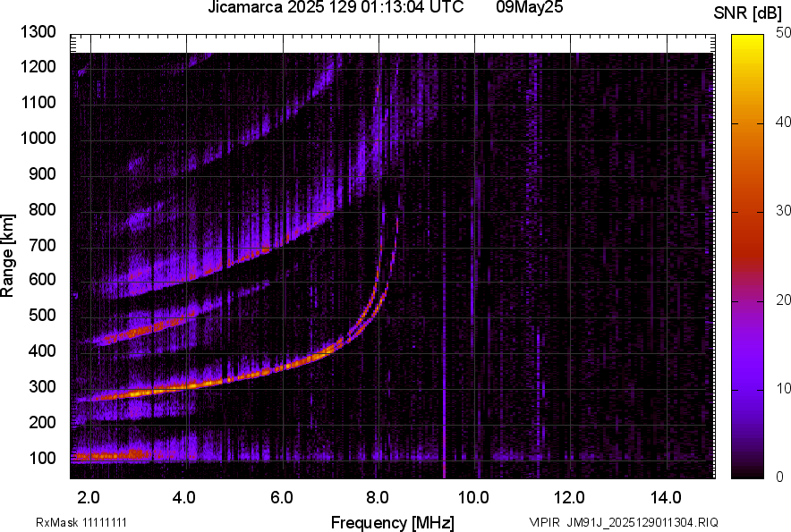This screenshot has width=791, height=532.
Task: Click the colorbar tick label 30
Action: (783, 211)
